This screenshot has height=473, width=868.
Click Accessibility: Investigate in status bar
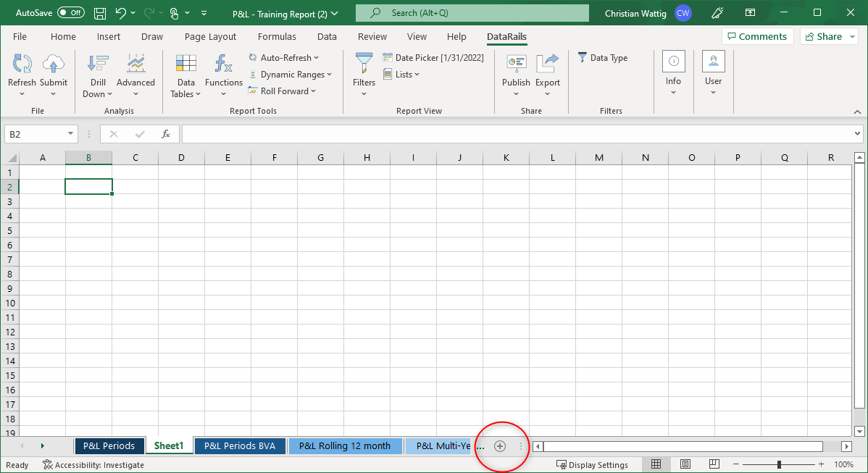click(93, 465)
